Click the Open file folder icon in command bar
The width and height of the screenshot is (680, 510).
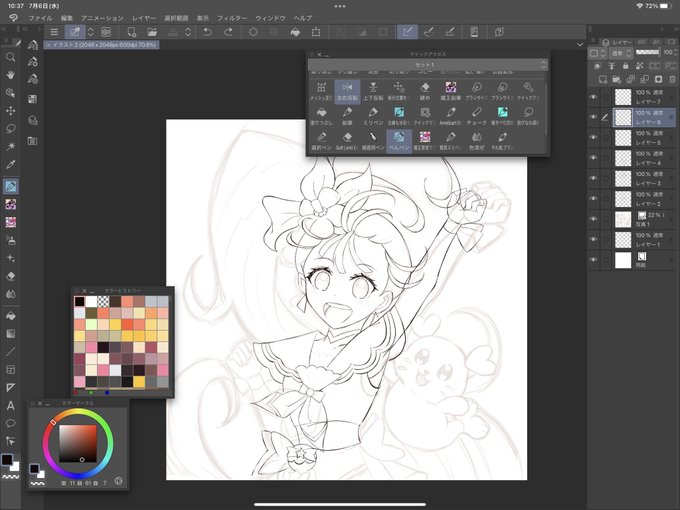(x=152, y=32)
